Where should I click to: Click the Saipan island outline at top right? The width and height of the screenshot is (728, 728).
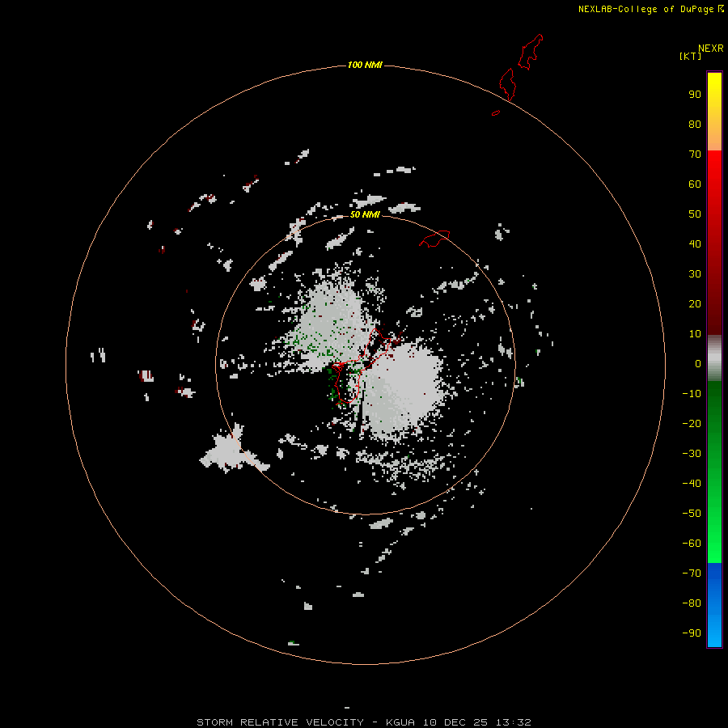click(530, 52)
